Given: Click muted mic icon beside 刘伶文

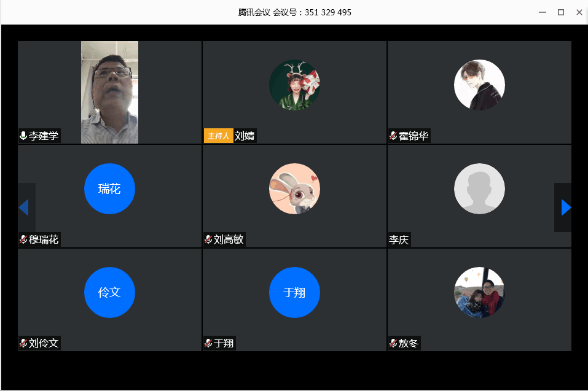Looking at the screenshot, I should [23, 343].
